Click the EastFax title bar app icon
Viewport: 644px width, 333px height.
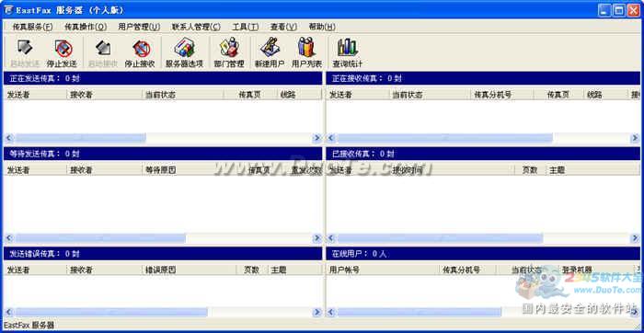pyautogui.click(x=8, y=10)
